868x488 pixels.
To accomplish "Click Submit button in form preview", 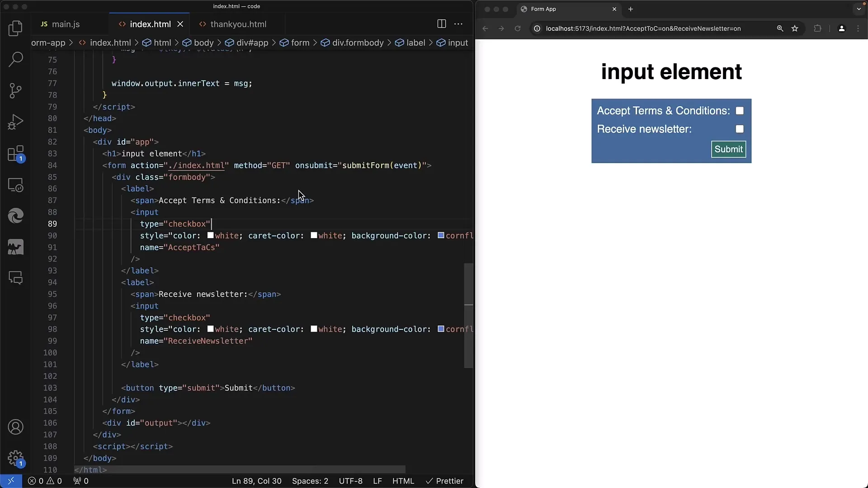I will tap(728, 150).
